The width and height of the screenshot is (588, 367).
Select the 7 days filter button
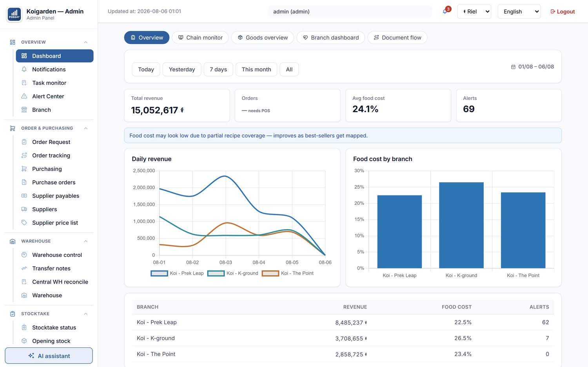(x=218, y=69)
